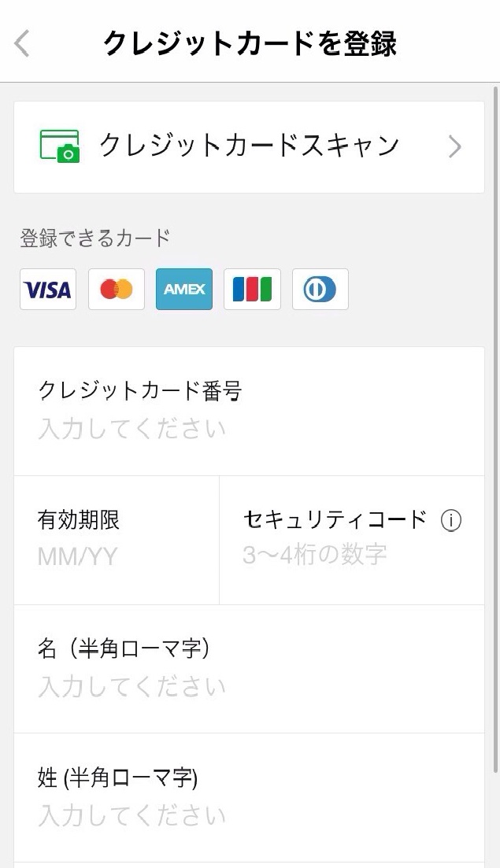Select クレジットカードスキャン option

point(249,146)
